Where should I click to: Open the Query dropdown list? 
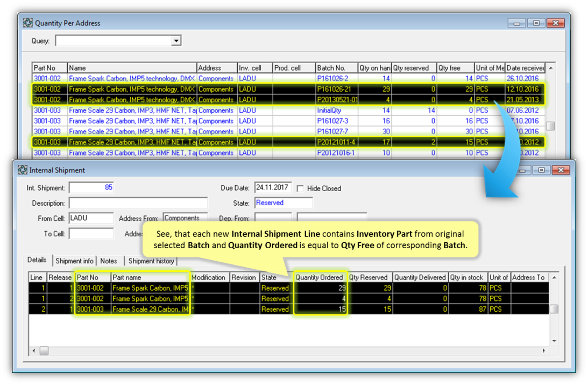click(x=176, y=41)
